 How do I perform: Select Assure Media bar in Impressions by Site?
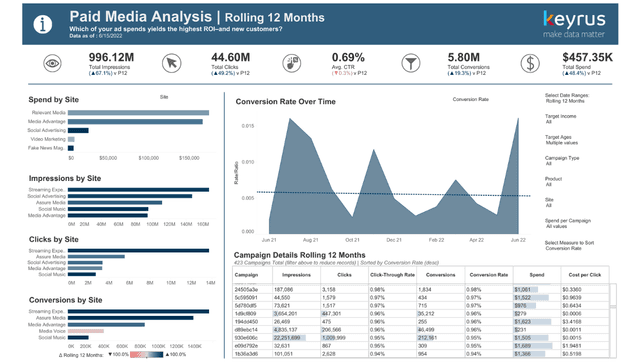point(115,203)
